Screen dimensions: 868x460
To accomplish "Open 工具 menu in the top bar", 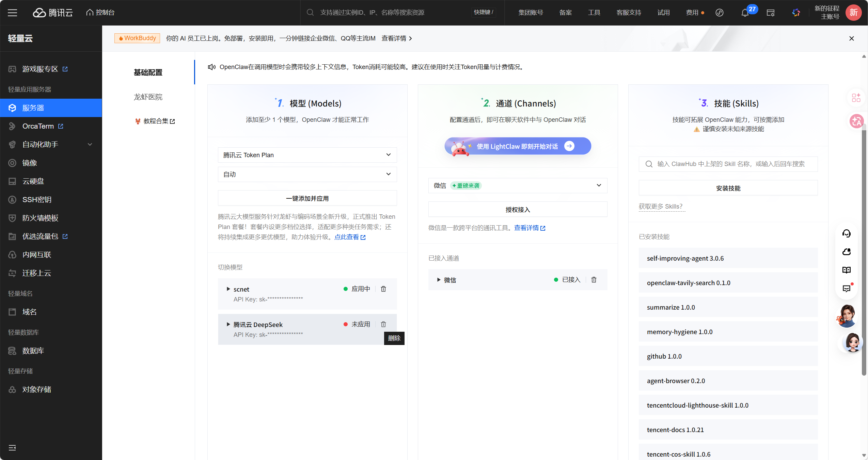I will point(594,13).
